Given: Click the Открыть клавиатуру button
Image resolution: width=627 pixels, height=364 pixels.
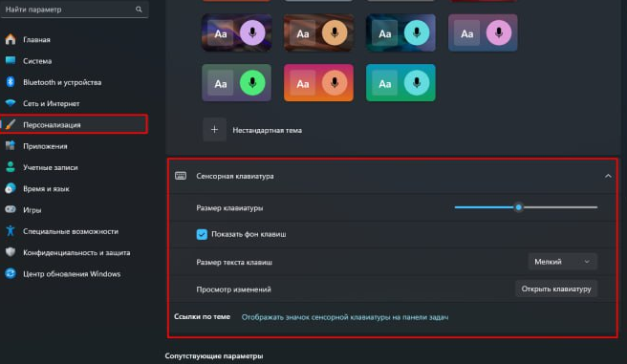Looking at the screenshot, I should [556, 289].
